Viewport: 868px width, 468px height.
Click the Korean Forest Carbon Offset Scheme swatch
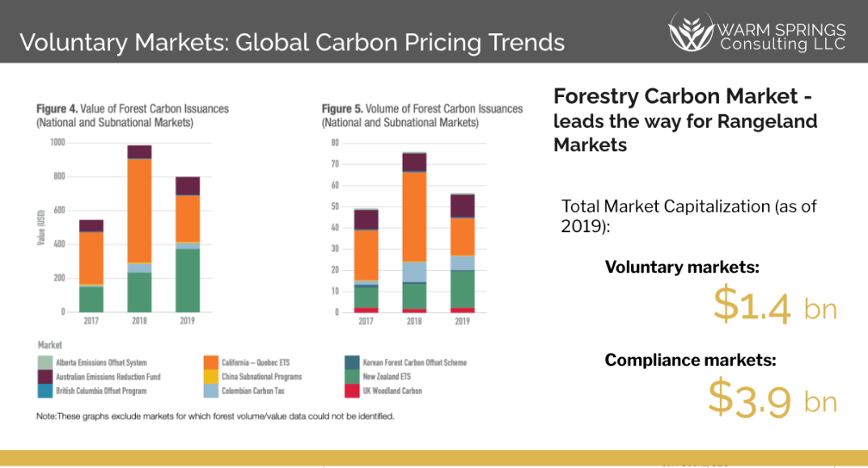pyautogui.click(x=354, y=363)
